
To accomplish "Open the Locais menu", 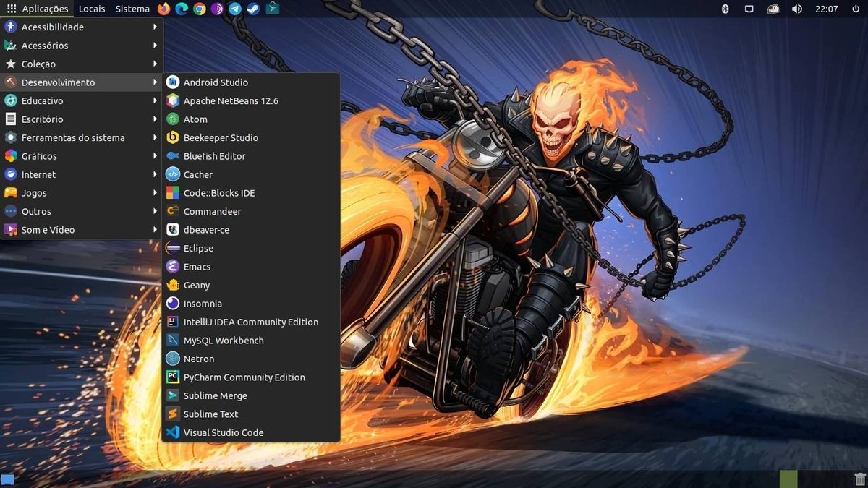I will click(x=92, y=9).
